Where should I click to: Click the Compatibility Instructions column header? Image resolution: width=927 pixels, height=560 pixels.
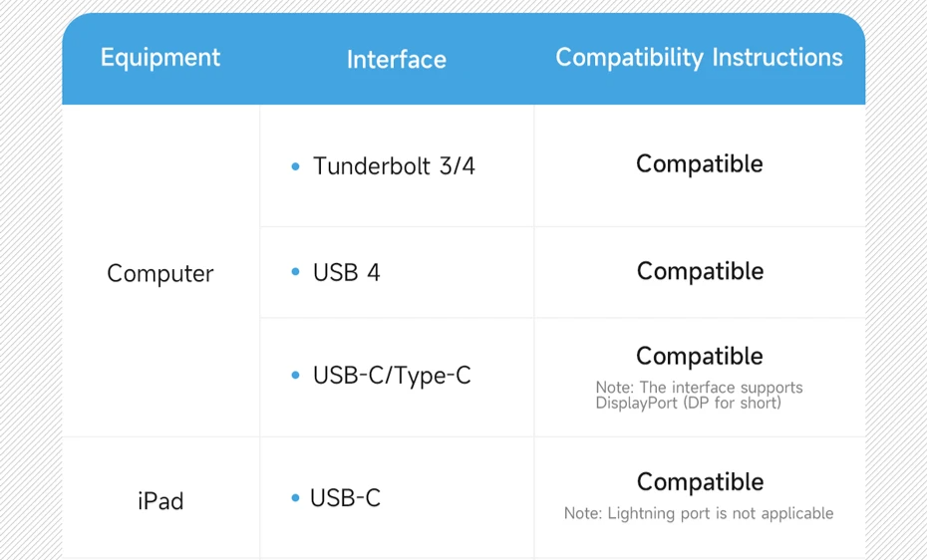[700, 58]
